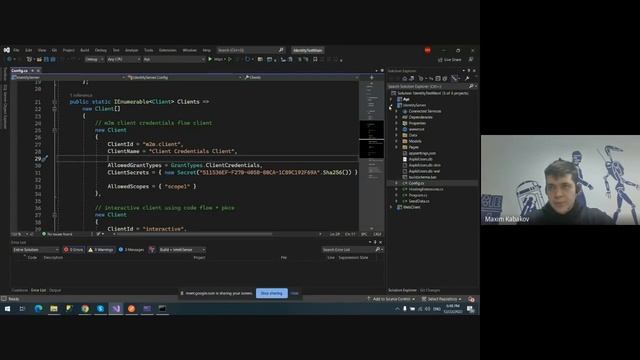Open File Explorer from taskbar
The width and height of the screenshot is (640, 360).
54,309
